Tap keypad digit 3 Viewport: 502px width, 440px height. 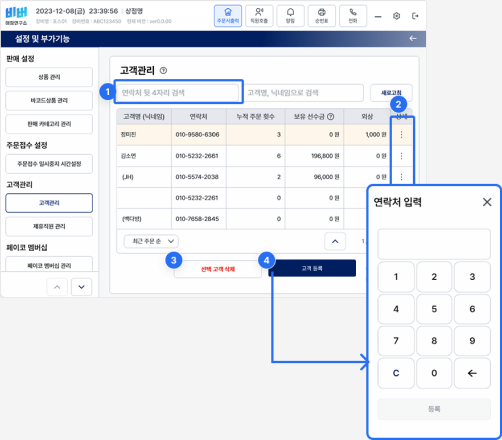(472, 277)
